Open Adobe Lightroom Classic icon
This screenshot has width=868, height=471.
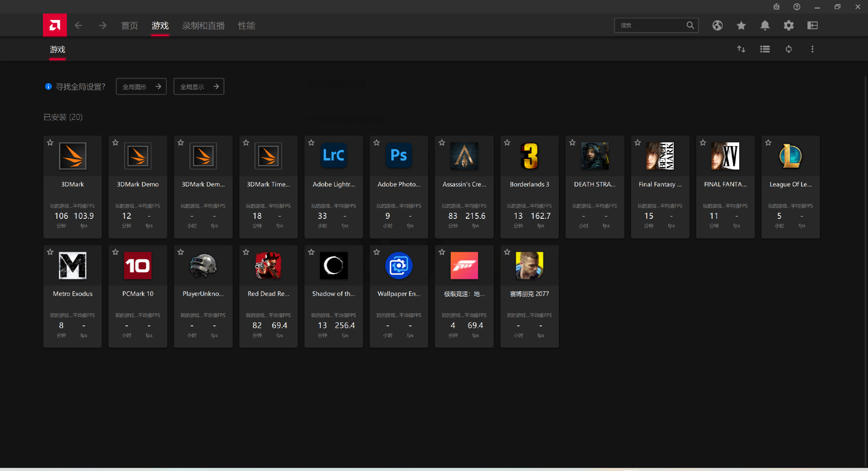[334, 156]
